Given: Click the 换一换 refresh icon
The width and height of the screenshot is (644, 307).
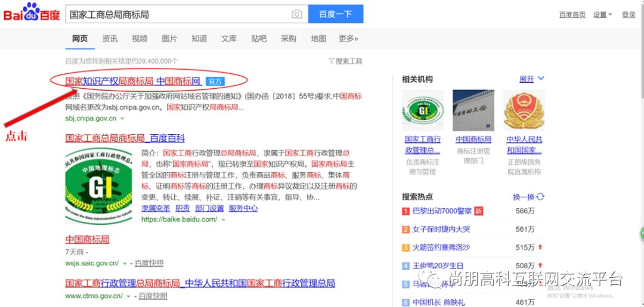Looking at the screenshot, I should 540,197.
